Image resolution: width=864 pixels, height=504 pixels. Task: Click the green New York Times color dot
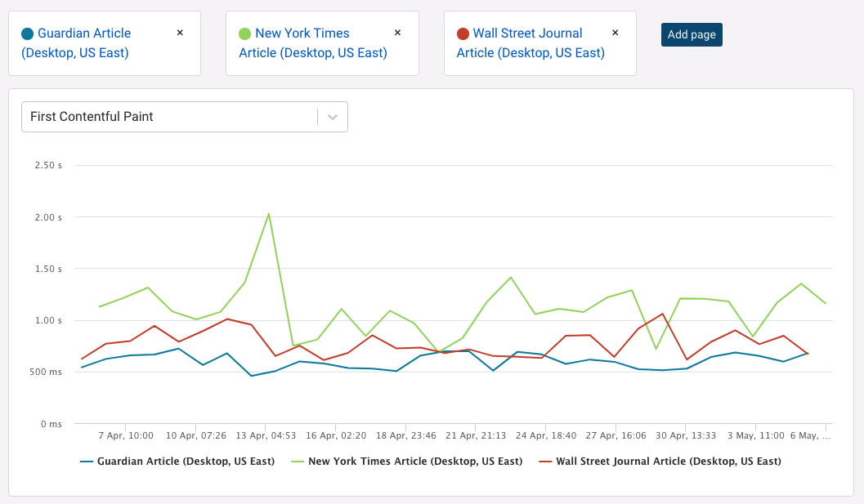(244, 33)
